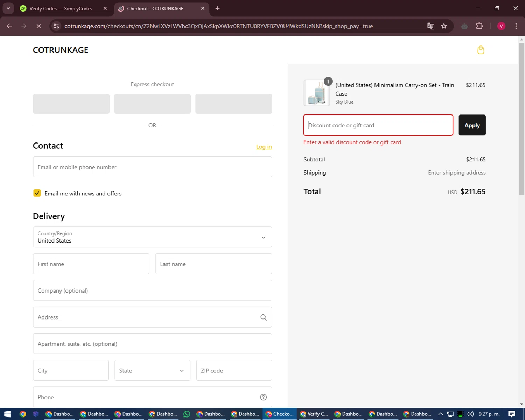Click the page vertical scrollbar thumb
The image size is (525, 420).
coord(521,118)
